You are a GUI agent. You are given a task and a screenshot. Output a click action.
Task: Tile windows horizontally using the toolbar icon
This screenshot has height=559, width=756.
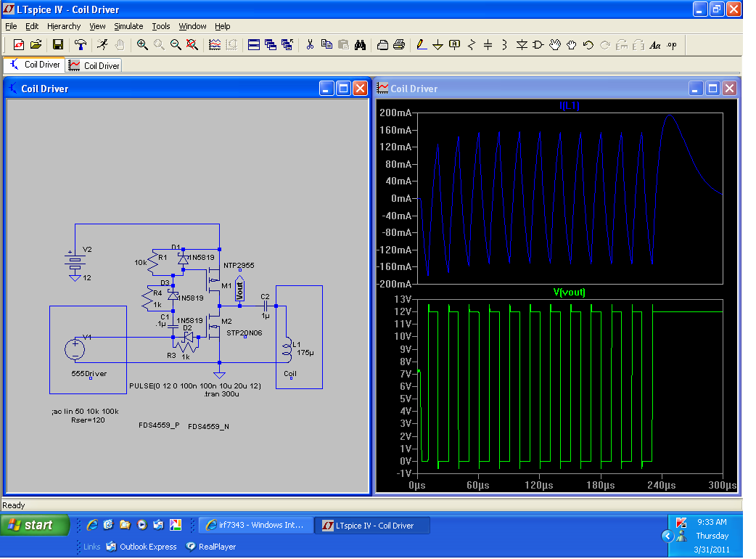tap(254, 45)
